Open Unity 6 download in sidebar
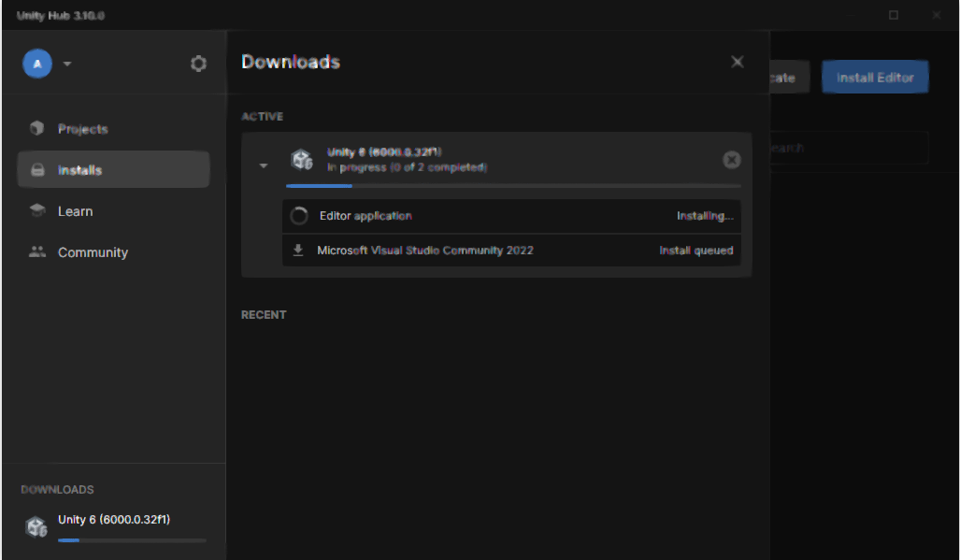Image resolution: width=960 pixels, height=560 pixels. click(114, 526)
